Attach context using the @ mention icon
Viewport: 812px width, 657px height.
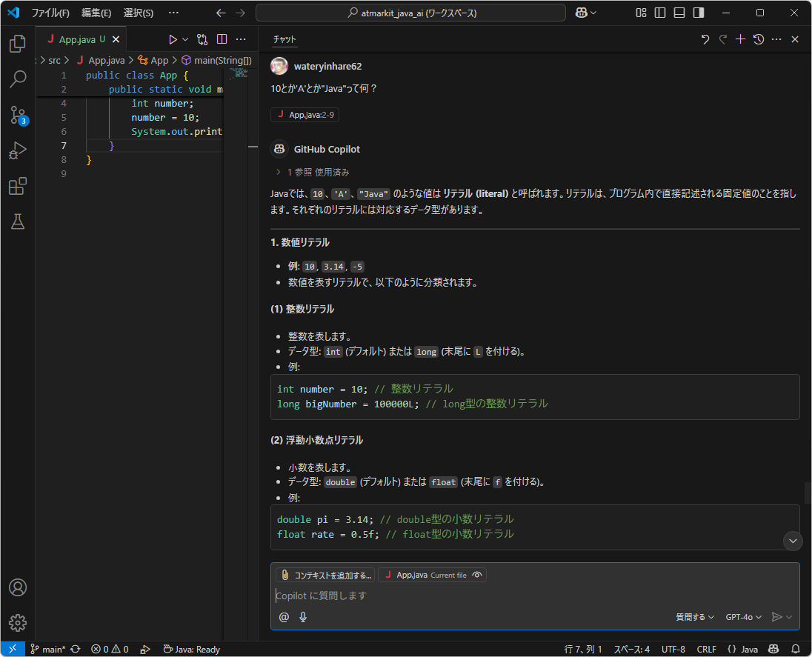click(x=284, y=616)
